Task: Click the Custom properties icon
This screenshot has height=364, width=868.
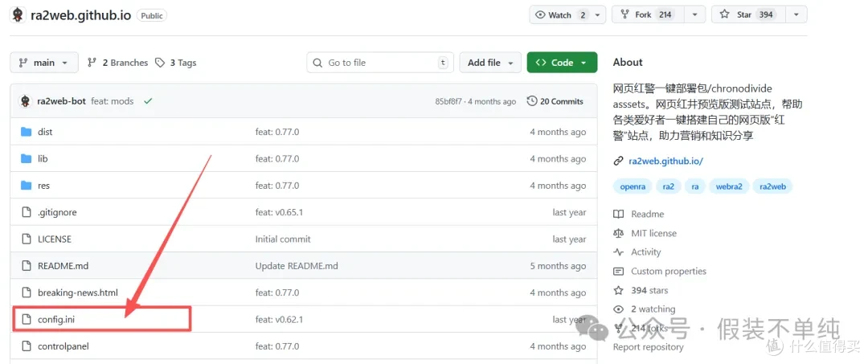Action: click(x=618, y=271)
